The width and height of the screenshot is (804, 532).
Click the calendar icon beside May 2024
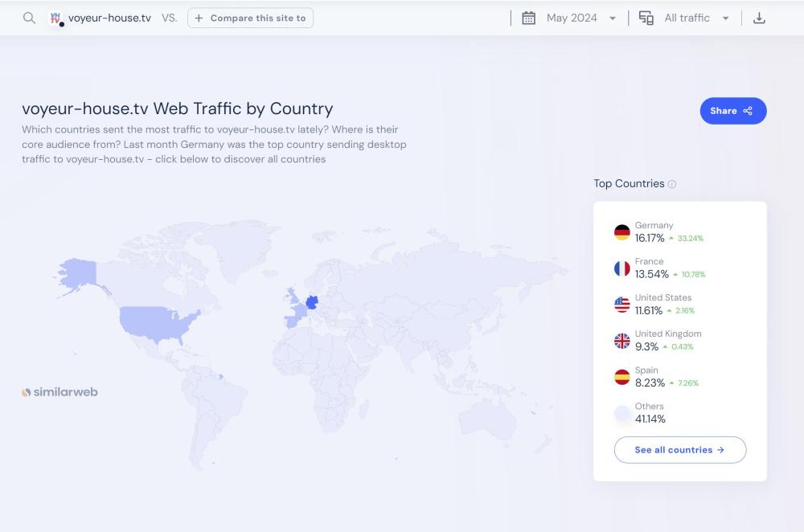[528, 18]
